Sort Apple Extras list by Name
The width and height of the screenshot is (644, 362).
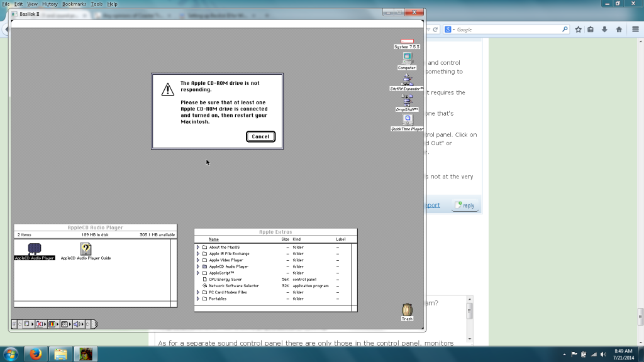pos(214,239)
